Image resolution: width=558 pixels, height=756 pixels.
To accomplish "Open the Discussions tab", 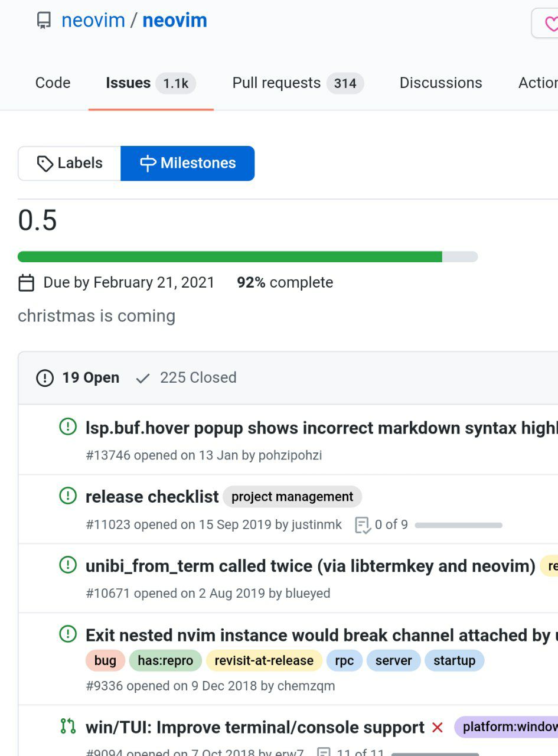I will 441,83.
